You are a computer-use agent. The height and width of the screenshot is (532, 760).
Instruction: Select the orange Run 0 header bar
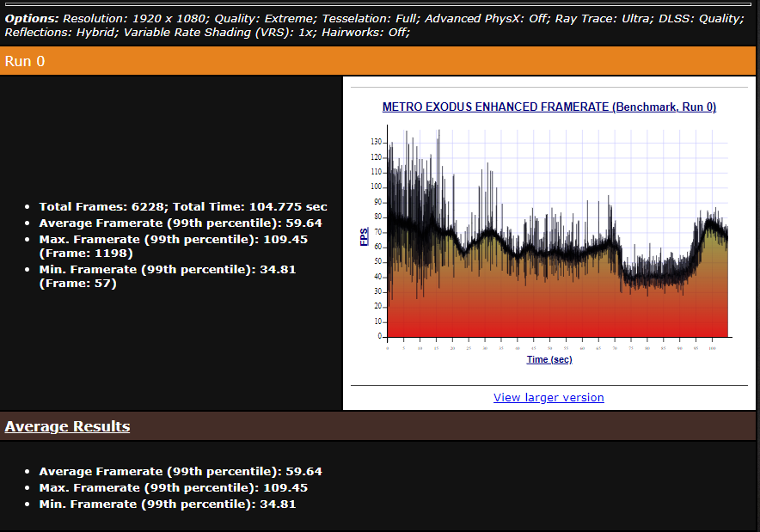point(379,61)
